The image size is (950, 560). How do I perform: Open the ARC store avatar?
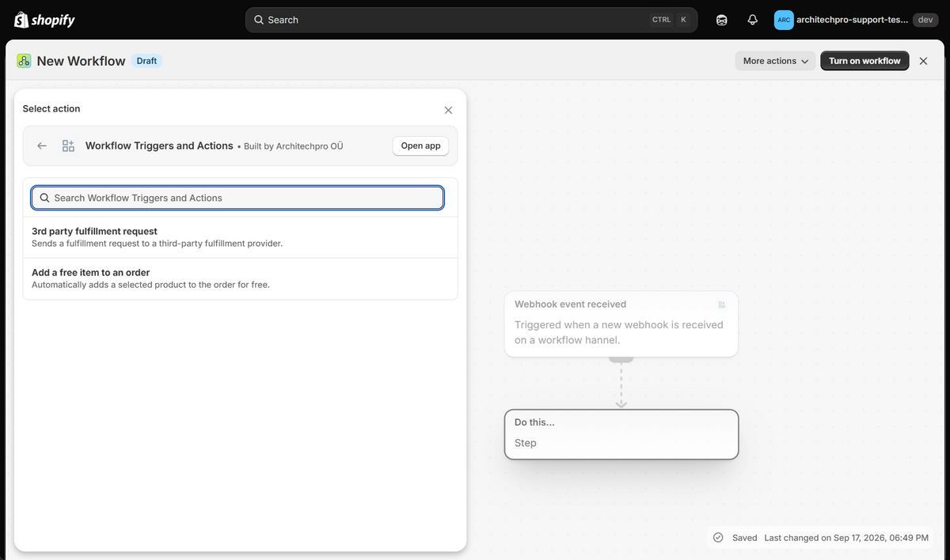click(x=784, y=20)
